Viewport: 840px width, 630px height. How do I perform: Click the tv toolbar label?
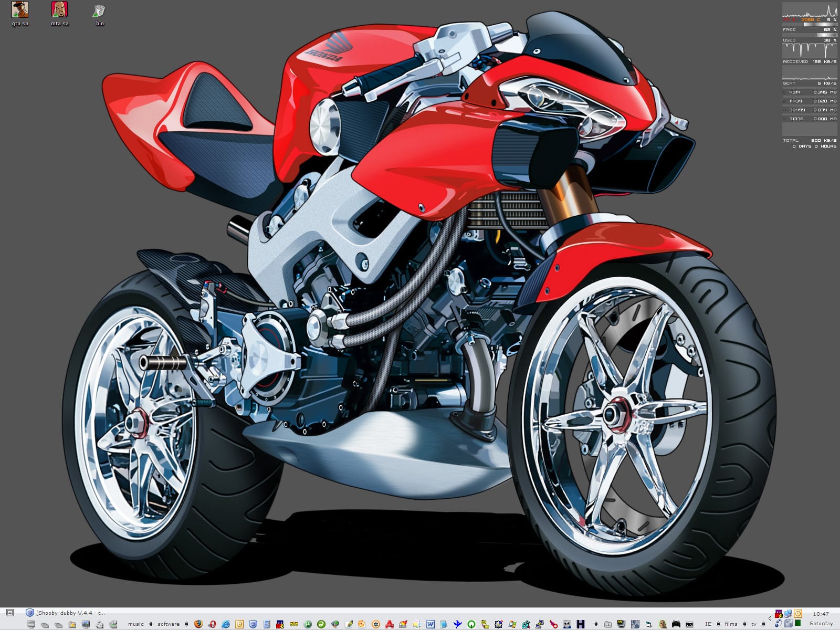pyautogui.click(x=754, y=624)
